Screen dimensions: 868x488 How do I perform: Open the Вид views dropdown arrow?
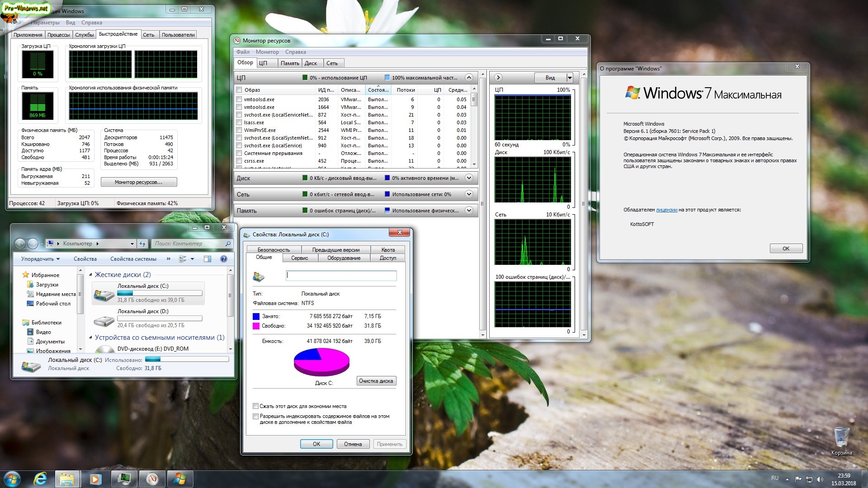[x=570, y=78]
